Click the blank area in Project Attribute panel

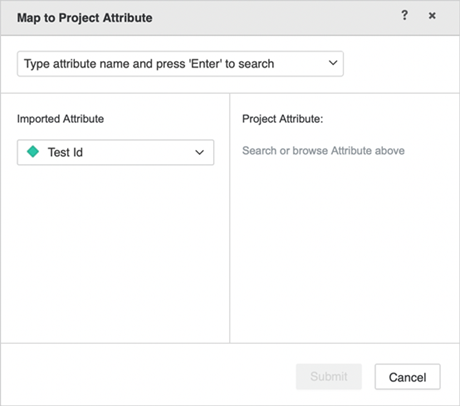click(345, 250)
